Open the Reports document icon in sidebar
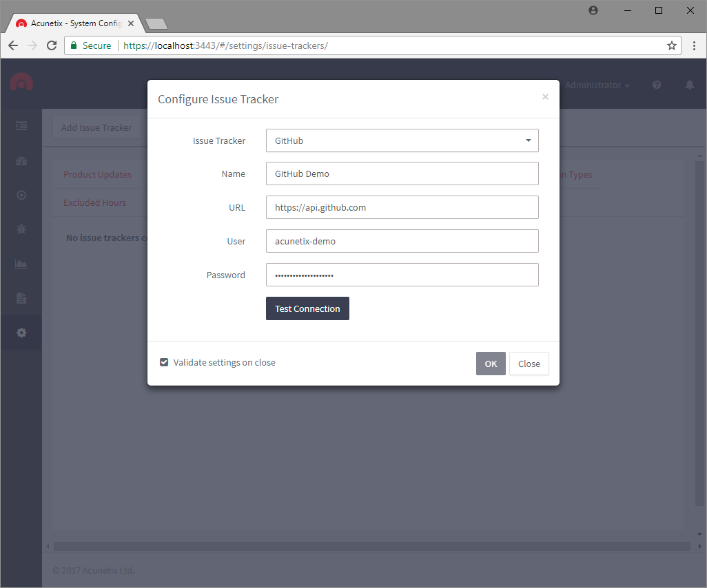Screen dimensions: 707x588 point(21,298)
